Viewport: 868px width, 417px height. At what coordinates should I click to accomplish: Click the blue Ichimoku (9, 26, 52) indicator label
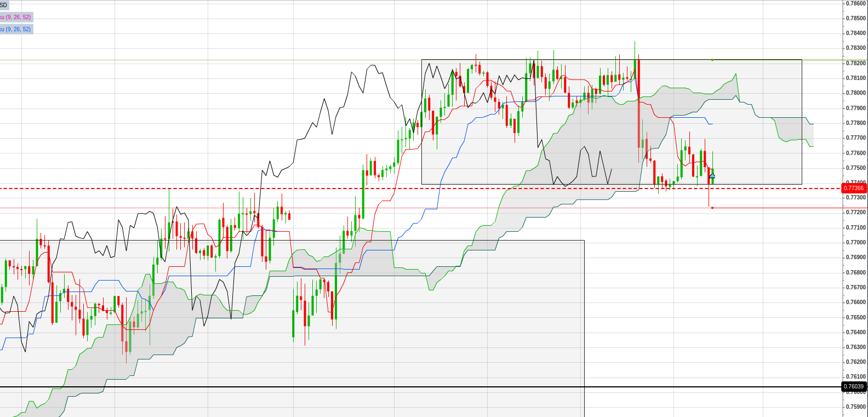tap(16, 29)
